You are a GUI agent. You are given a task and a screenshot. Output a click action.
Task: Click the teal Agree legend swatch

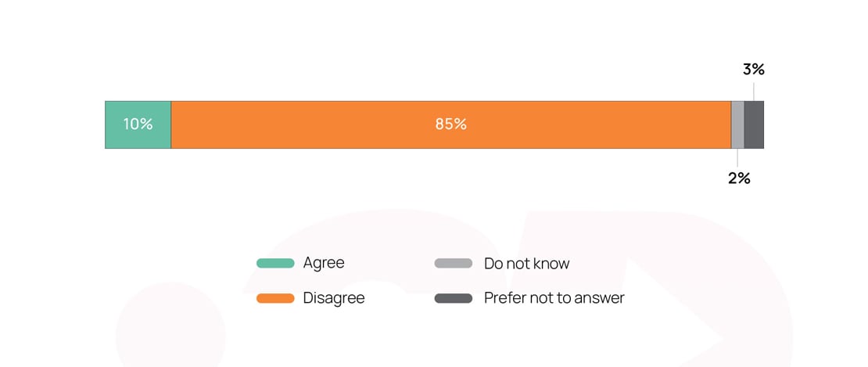coord(275,264)
